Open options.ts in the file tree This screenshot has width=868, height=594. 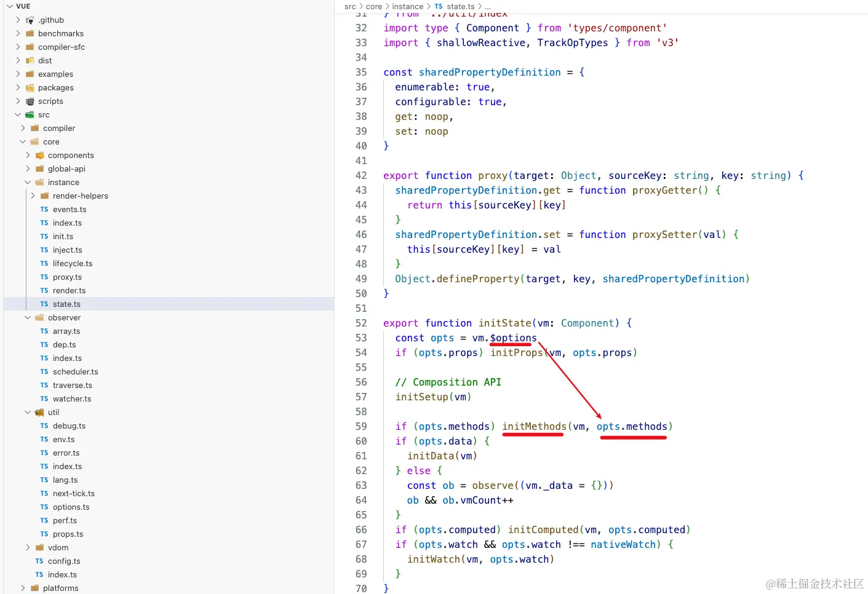pos(71,507)
